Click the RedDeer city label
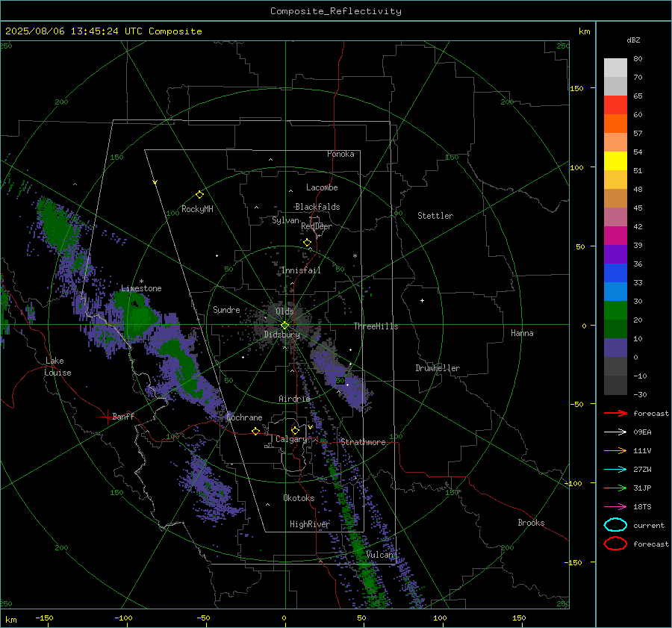672x628 pixels. click(317, 226)
